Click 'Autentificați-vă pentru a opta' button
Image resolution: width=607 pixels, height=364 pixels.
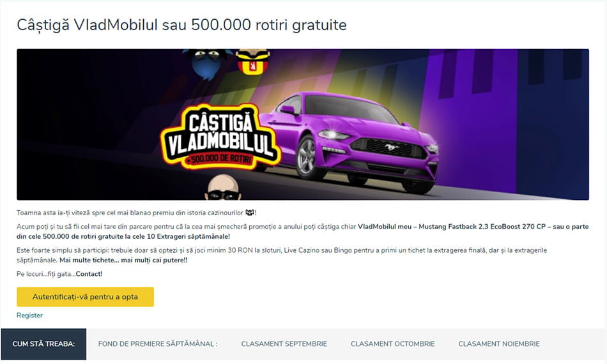tap(85, 297)
